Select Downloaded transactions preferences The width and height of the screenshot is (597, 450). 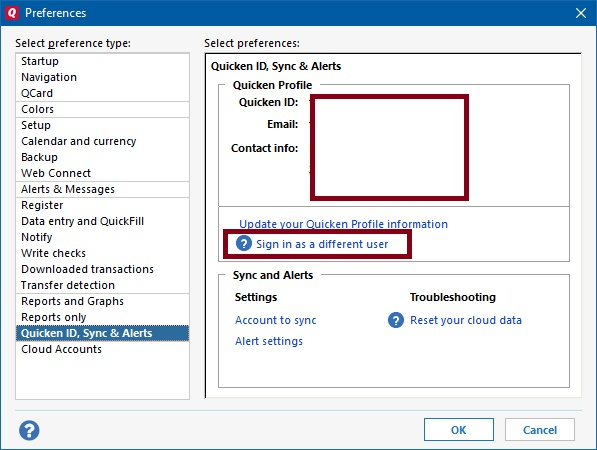[102, 269]
